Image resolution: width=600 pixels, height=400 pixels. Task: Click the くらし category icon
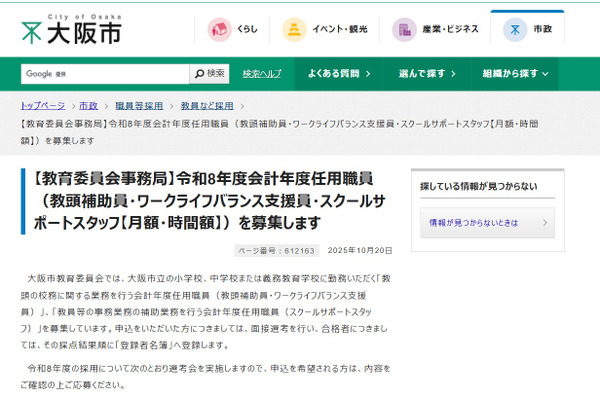pos(219,30)
